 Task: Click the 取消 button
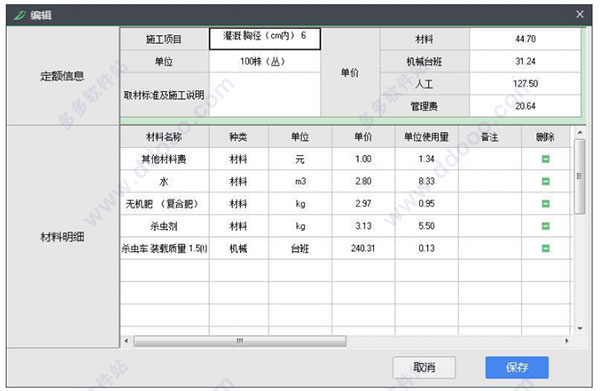(424, 368)
